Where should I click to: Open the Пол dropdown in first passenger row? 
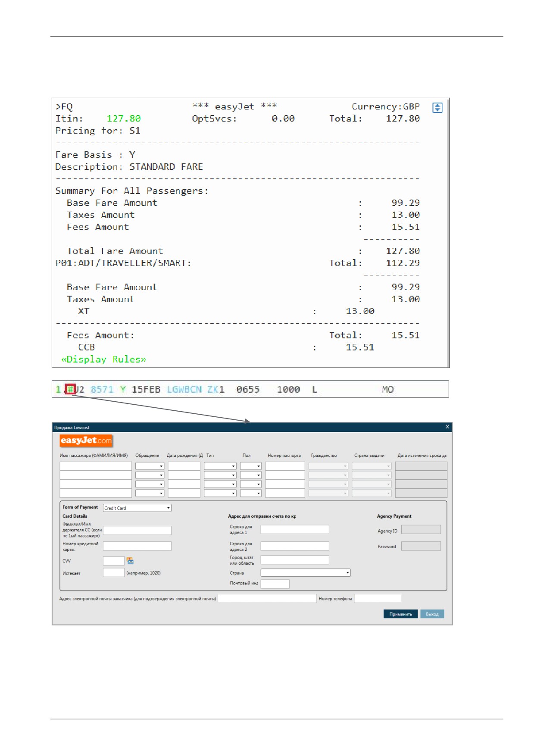tap(251, 466)
